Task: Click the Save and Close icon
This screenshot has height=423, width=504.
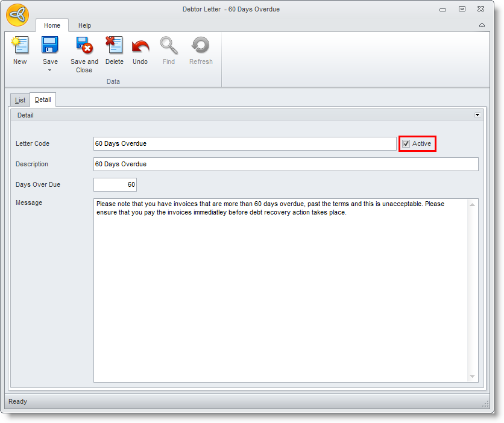Action: (x=84, y=46)
